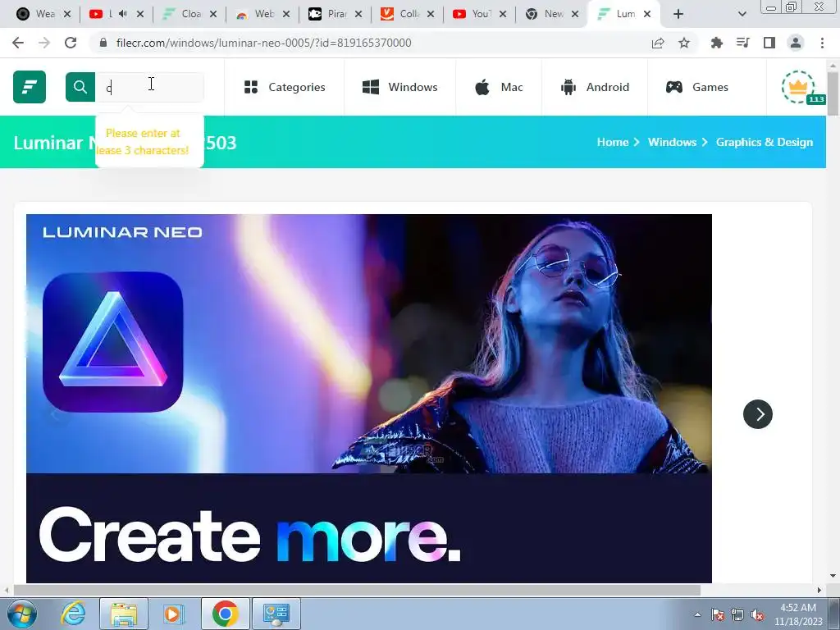Screen dimensions: 840x630
Task: Show next slide with arrow button
Action: (x=757, y=414)
